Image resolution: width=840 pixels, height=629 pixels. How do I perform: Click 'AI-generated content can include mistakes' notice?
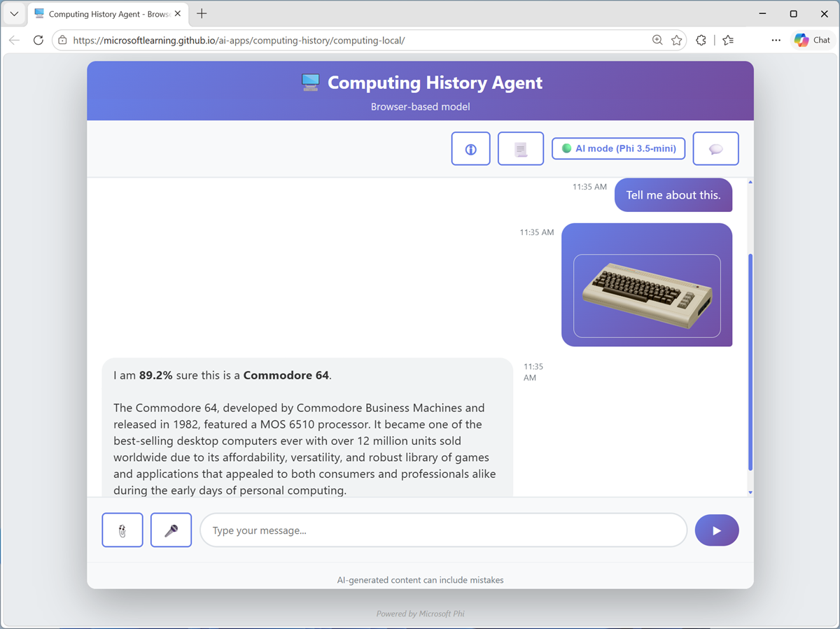420,580
